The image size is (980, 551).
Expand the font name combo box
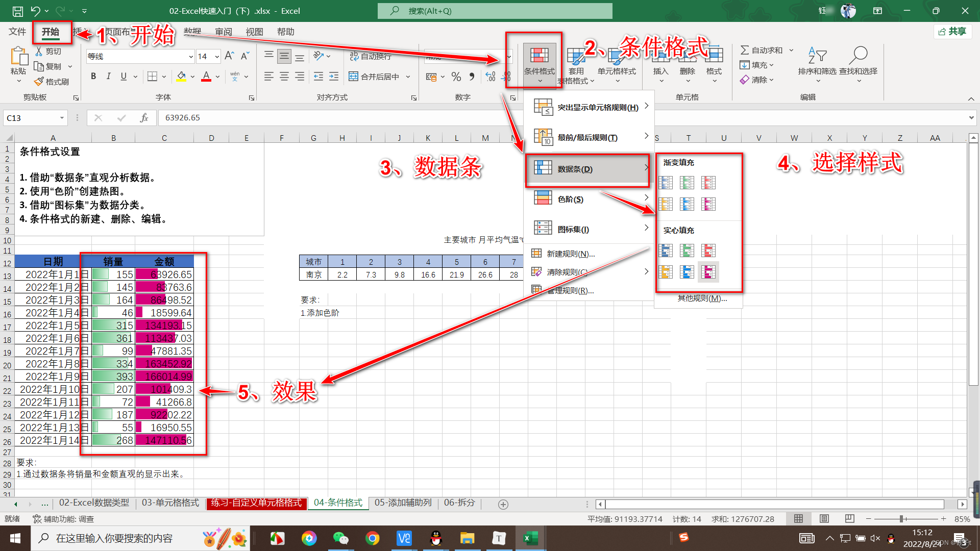click(190, 56)
